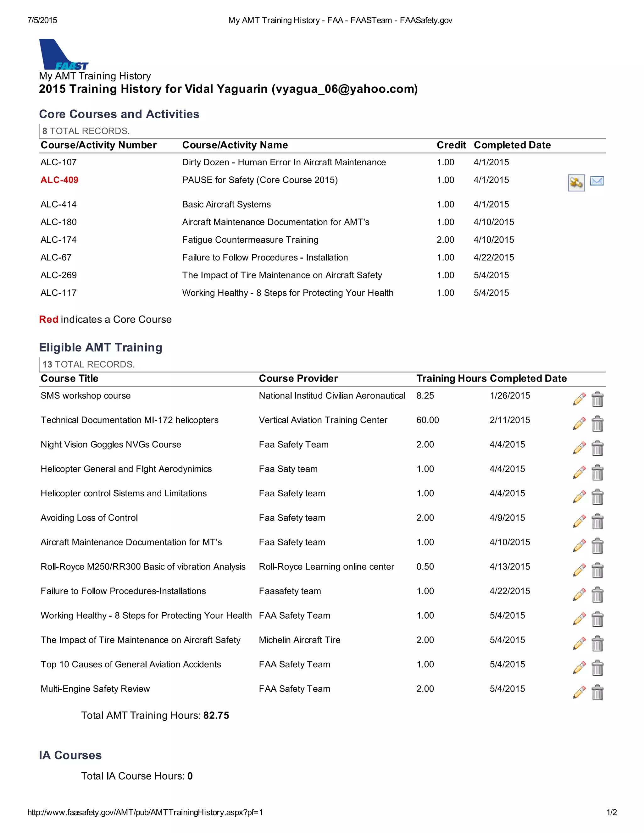Delete Helicopter control Sistems and Limitations record
644x833 pixels.
[x=597, y=497]
